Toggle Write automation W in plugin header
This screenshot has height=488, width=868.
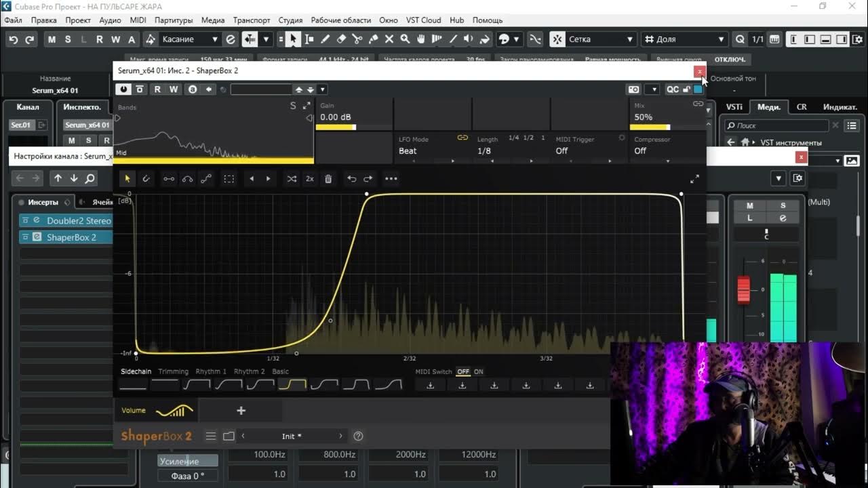(174, 89)
